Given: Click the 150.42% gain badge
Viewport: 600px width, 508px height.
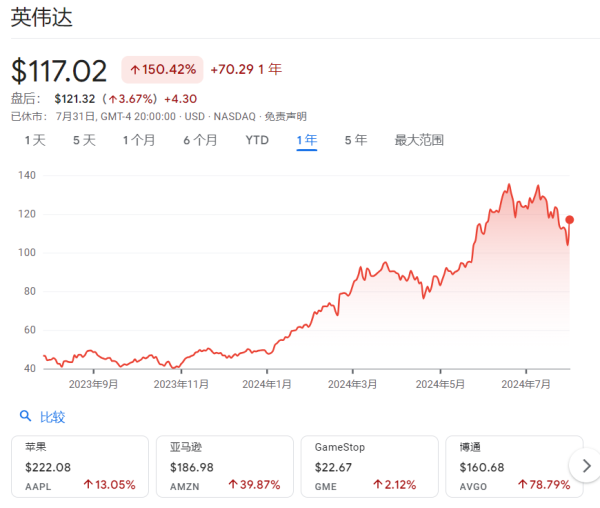Looking at the screenshot, I should (162, 70).
